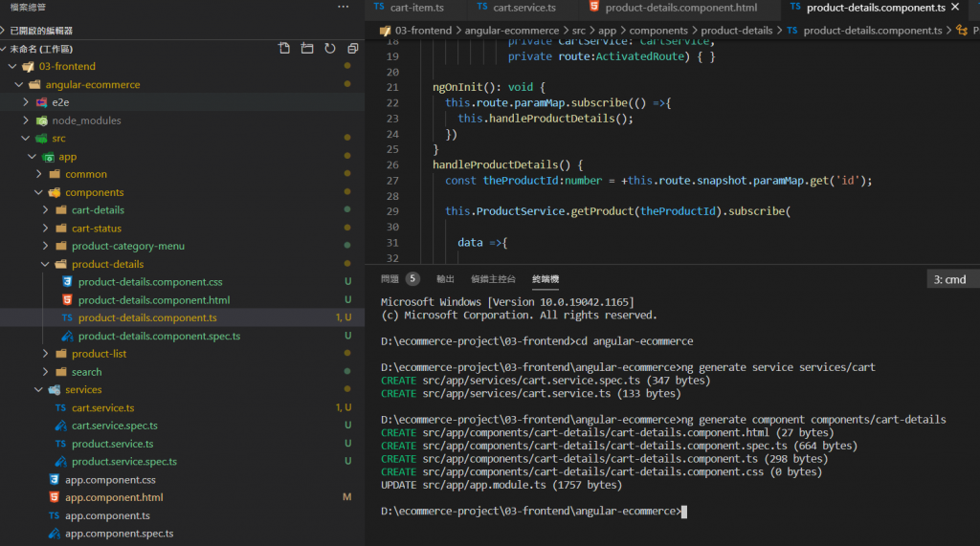Screen dimensions: 980x546
Task: Switch to the Debug Console panel tab
Action: click(493, 279)
